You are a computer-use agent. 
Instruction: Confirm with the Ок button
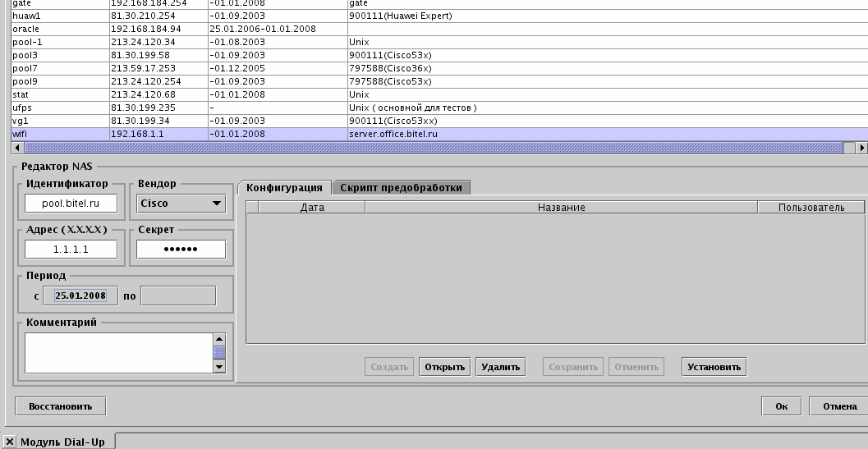[780, 406]
